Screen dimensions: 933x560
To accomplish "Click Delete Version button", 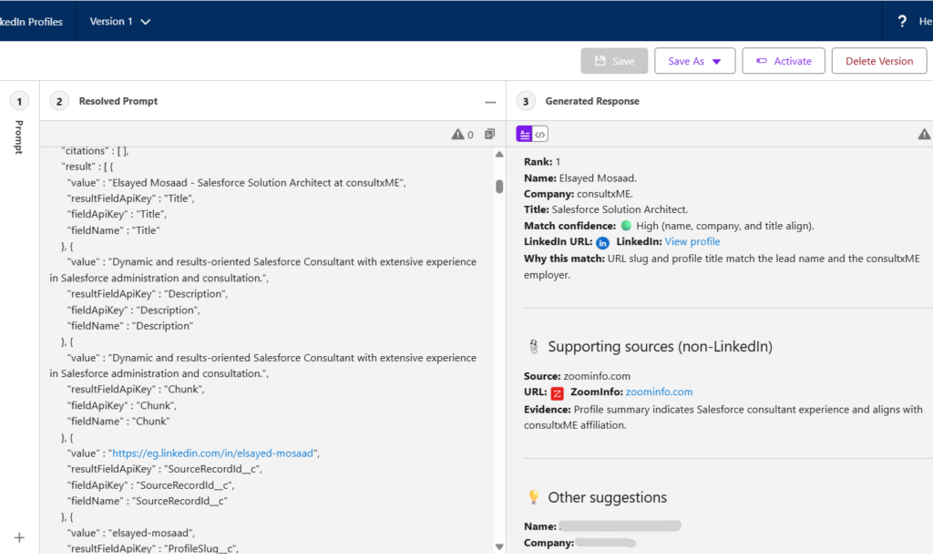I will (879, 61).
